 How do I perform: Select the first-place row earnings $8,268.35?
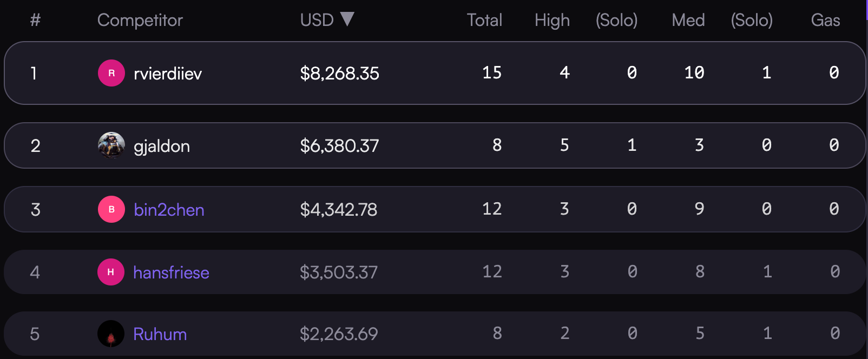coord(340,73)
